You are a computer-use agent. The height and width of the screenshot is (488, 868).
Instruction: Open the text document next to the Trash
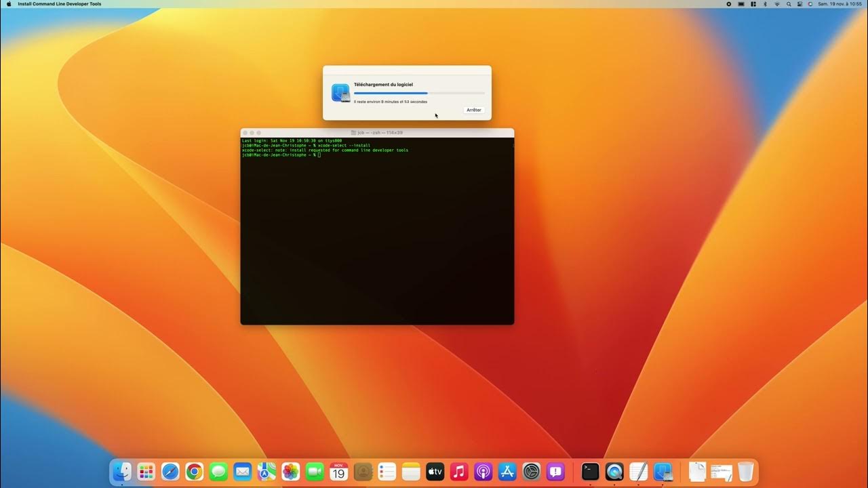point(722,472)
